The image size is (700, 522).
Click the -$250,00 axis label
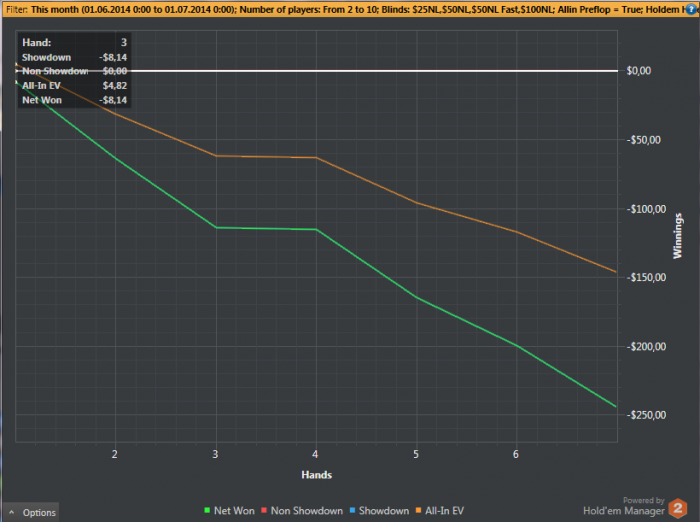point(646,415)
